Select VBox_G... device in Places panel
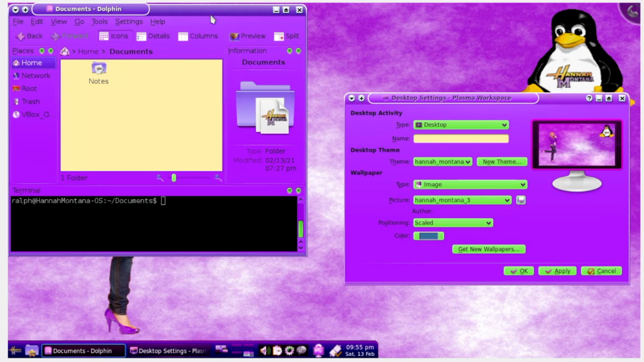 click(x=33, y=115)
